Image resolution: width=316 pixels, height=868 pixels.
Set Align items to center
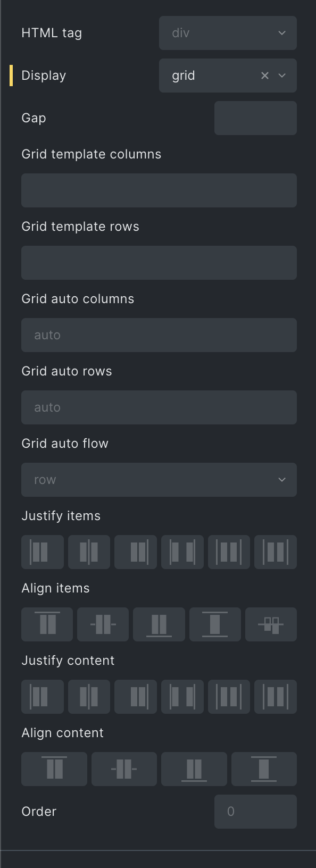click(103, 624)
